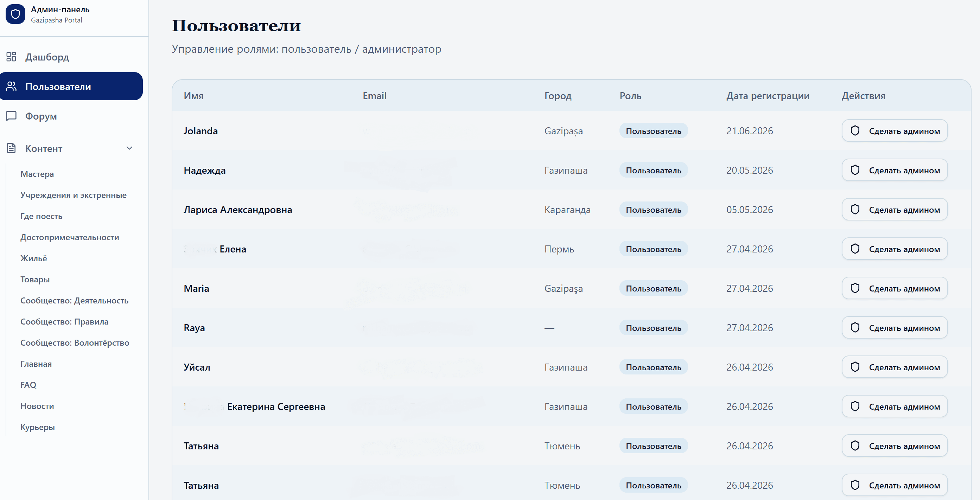The image size is (980, 500).
Task: Click Пользователь role badge for Maria
Action: (653, 288)
